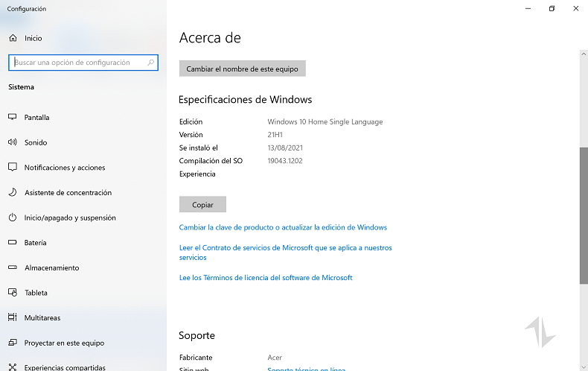Image resolution: width=588 pixels, height=371 pixels.
Task: Click the search magnifier icon
Action: [x=151, y=63]
